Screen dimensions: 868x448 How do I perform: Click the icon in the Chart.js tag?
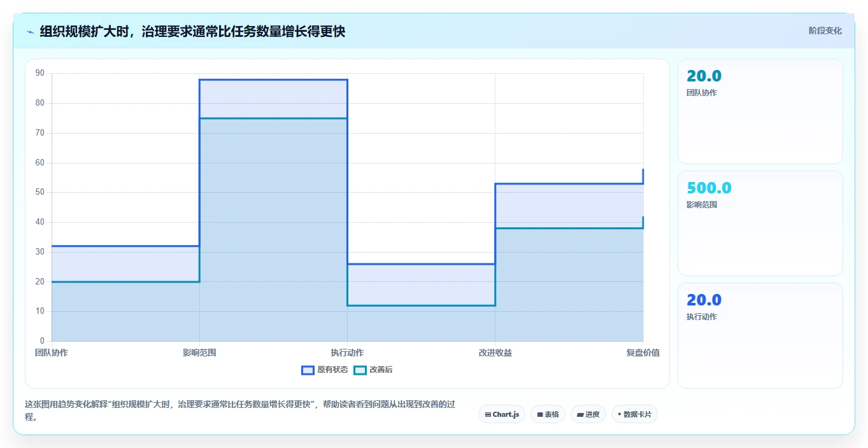tap(488, 414)
